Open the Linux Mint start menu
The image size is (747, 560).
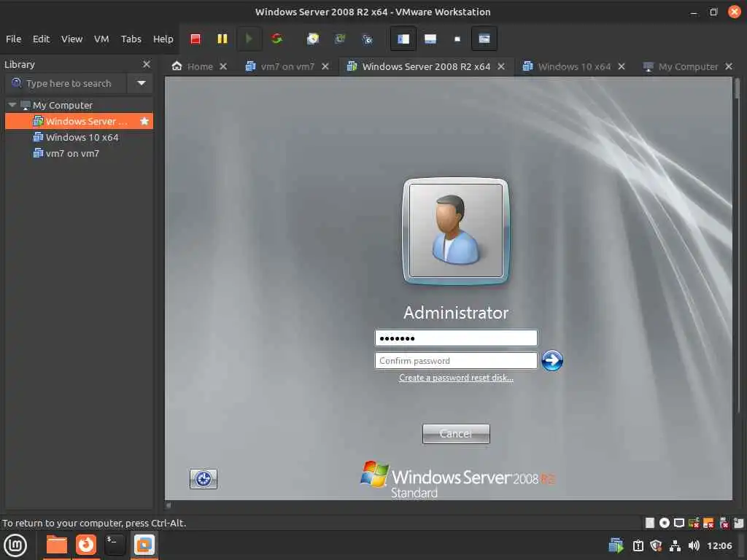[15, 545]
